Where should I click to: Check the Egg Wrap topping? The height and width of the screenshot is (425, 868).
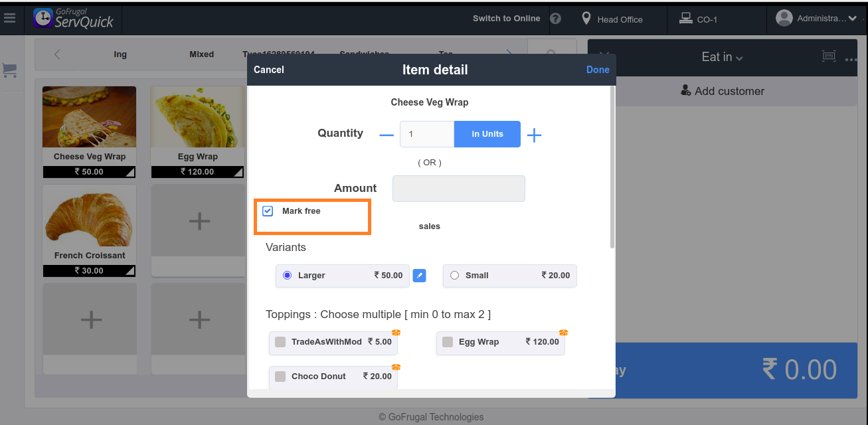coord(448,342)
